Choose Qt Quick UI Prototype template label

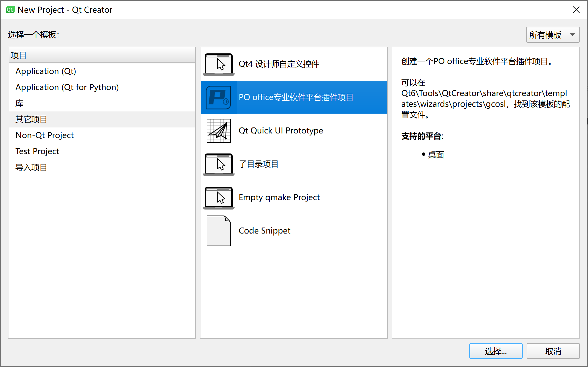[281, 131]
